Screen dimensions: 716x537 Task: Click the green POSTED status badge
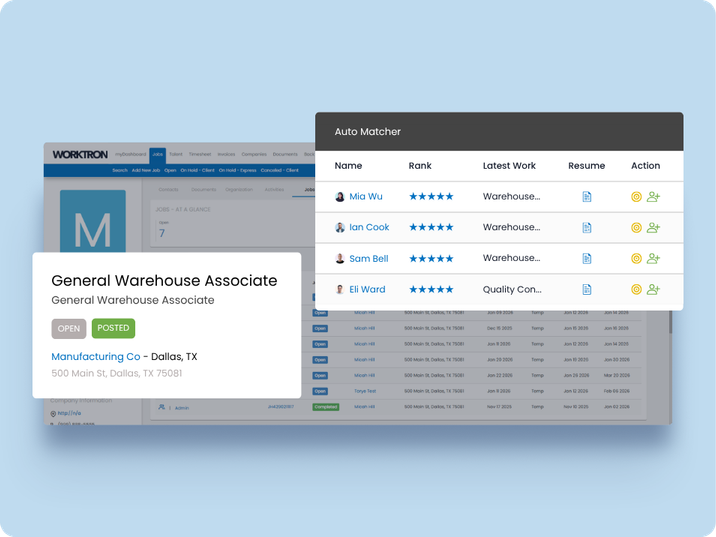pos(113,328)
